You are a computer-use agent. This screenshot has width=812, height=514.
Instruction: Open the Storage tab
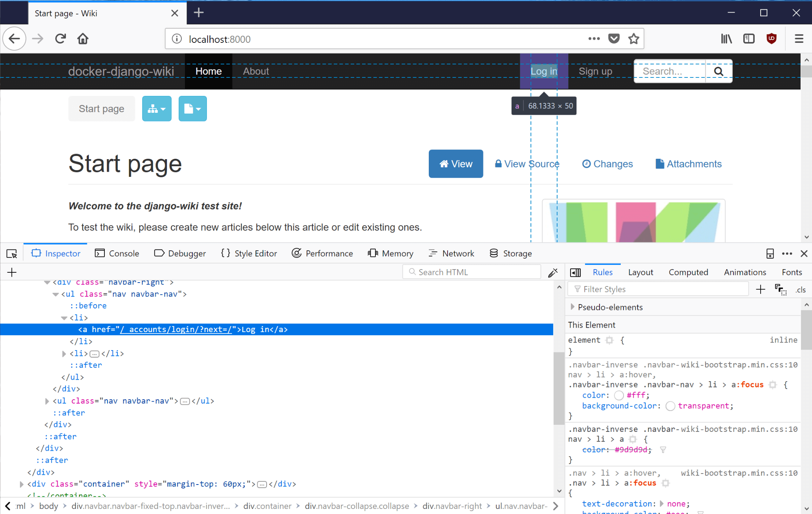coord(510,253)
